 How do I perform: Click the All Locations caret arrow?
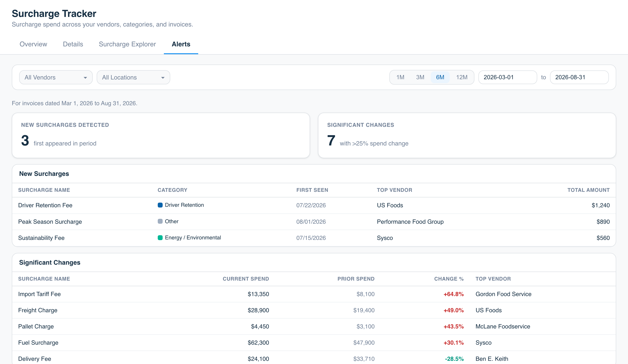(x=163, y=78)
